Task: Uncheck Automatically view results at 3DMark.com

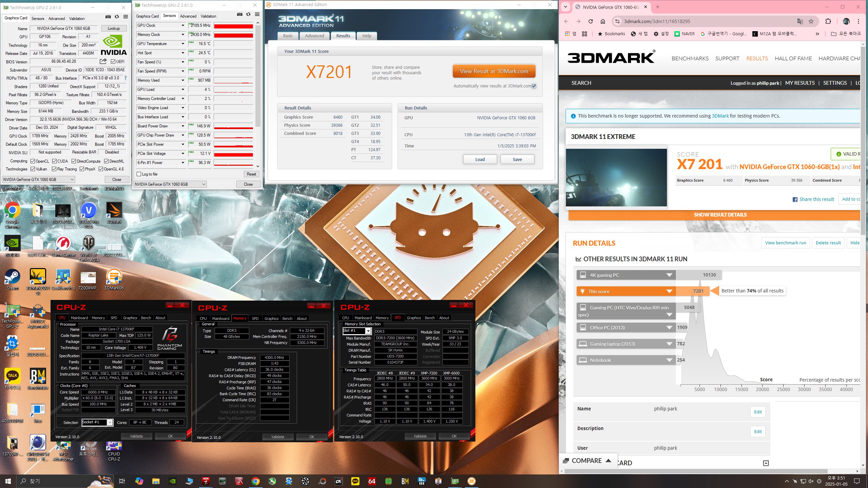Action: [x=534, y=86]
